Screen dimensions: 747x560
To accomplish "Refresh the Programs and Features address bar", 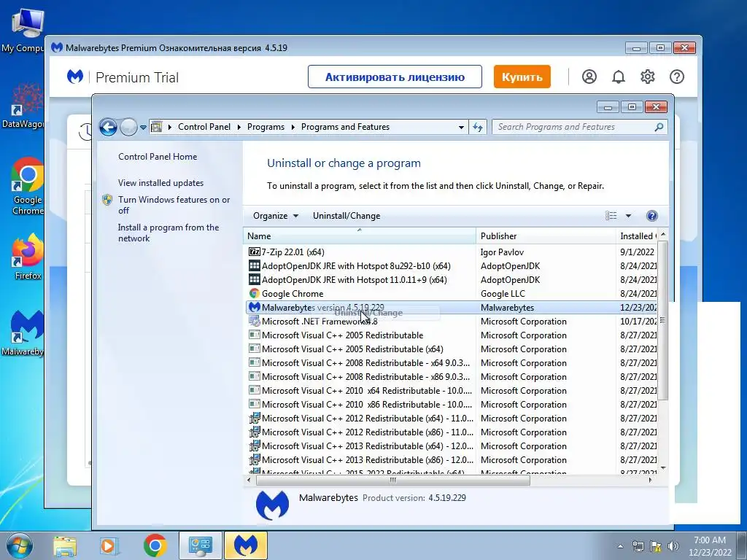I will (x=478, y=127).
